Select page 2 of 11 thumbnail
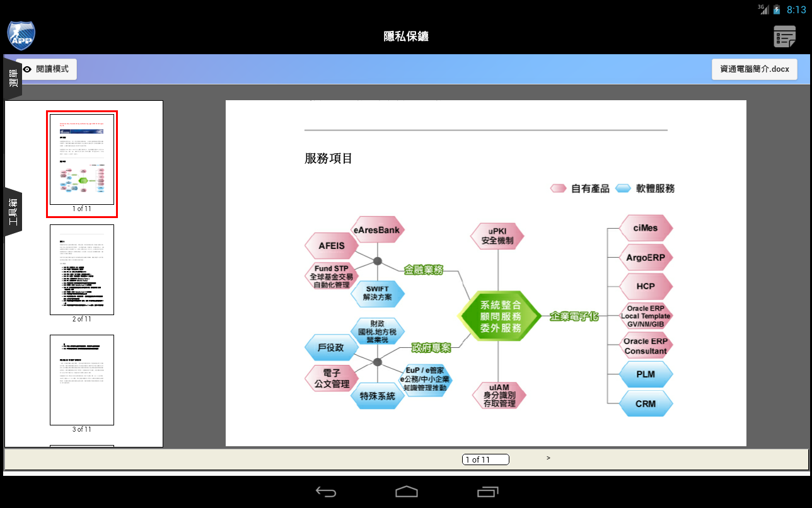 [x=82, y=270]
